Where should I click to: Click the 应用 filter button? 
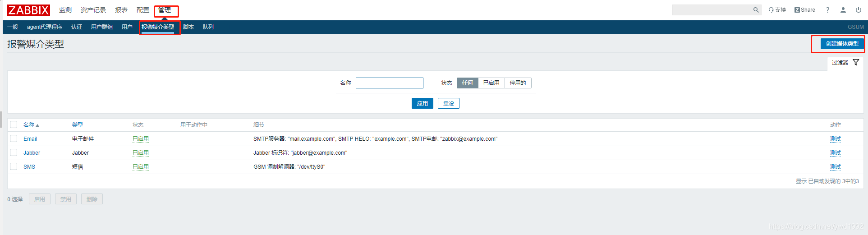click(423, 103)
